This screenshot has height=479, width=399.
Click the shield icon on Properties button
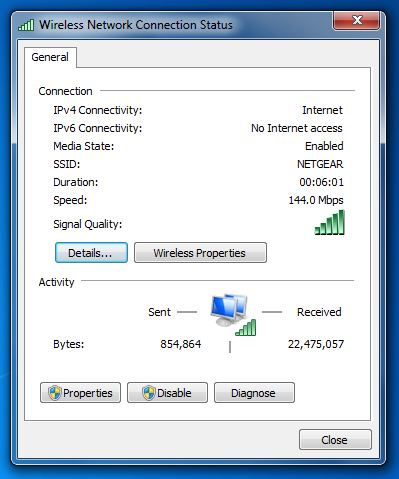[54, 393]
